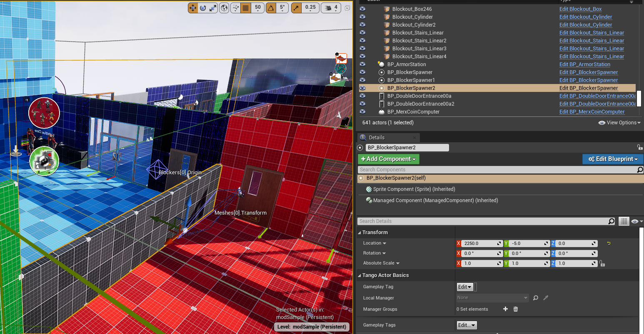Viewport: 644px width, 334px height.
Task: Add element to Manager Groups
Action: click(505, 309)
